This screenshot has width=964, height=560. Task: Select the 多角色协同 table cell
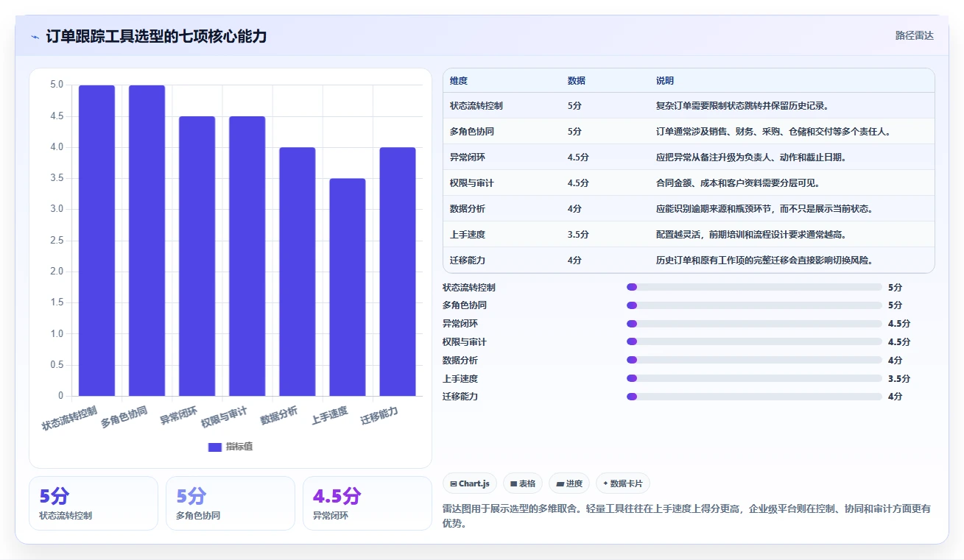(x=472, y=132)
